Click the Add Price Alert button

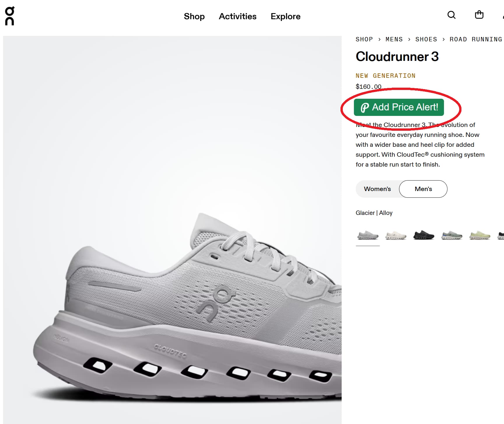398,107
